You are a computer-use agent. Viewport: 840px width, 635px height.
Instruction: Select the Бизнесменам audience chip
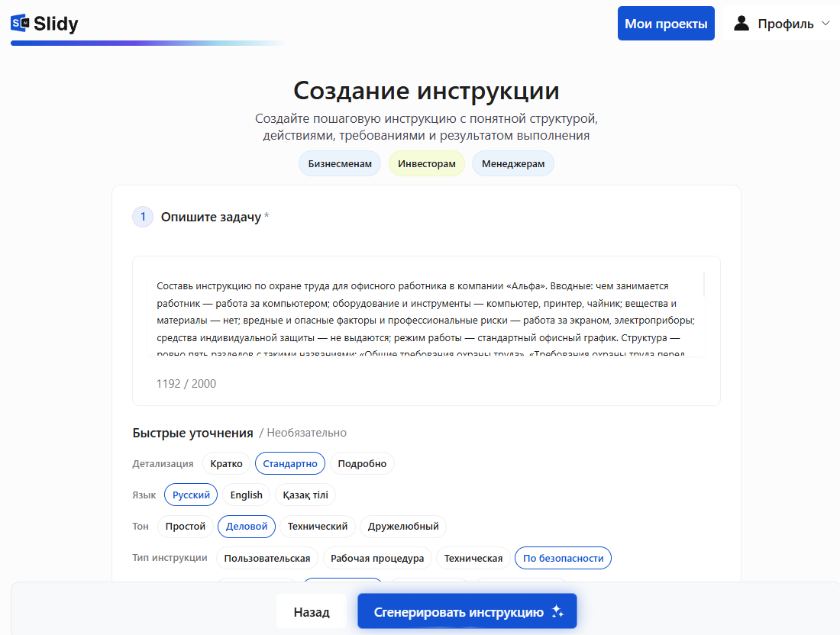coord(340,163)
